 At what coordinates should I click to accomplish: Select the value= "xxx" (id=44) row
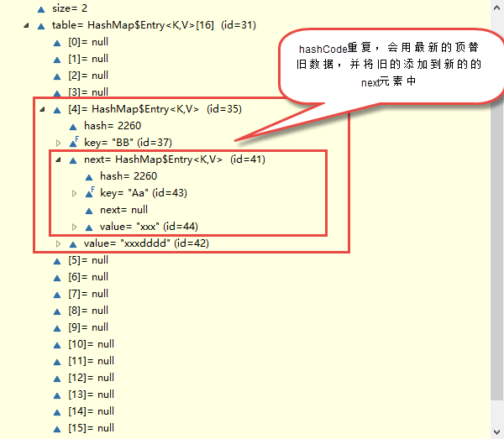(x=149, y=227)
